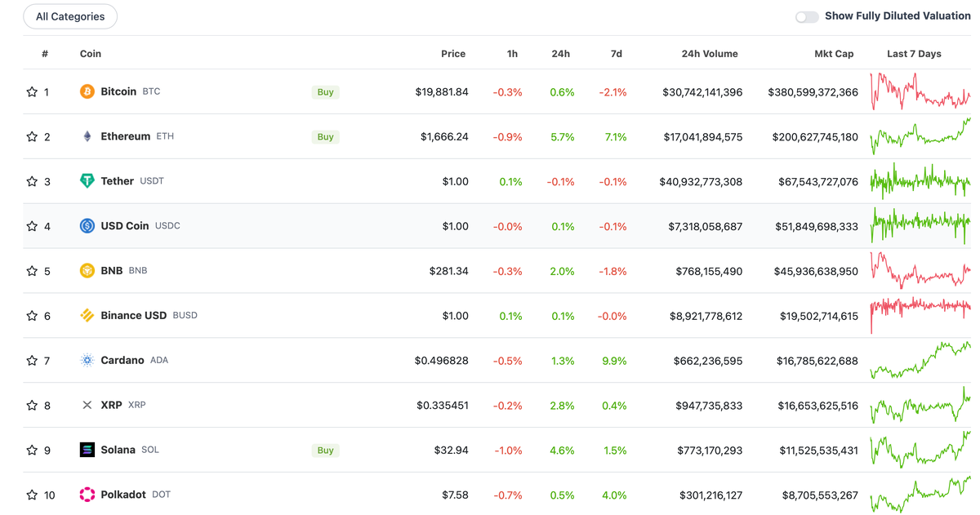Image resolution: width=980 pixels, height=515 pixels.
Task: Click the Bitcoin logo icon
Action: (87, 91)
